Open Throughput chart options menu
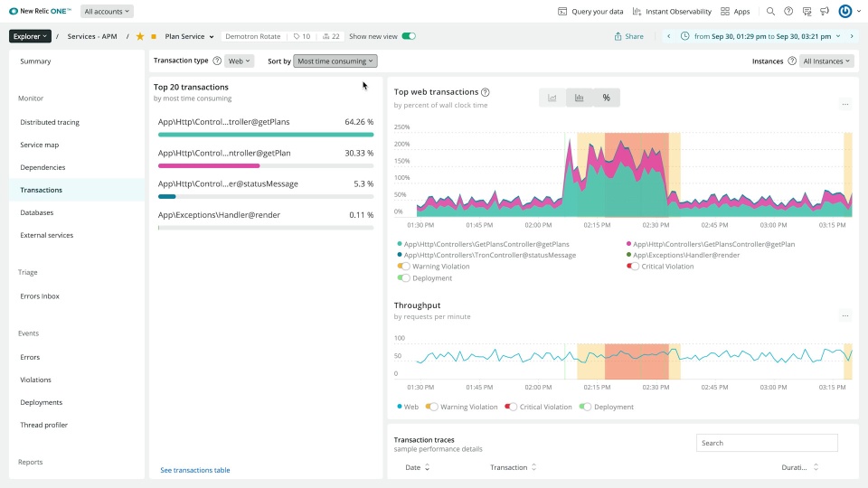This screenshot has width=868, height=488. click(844, 316)
